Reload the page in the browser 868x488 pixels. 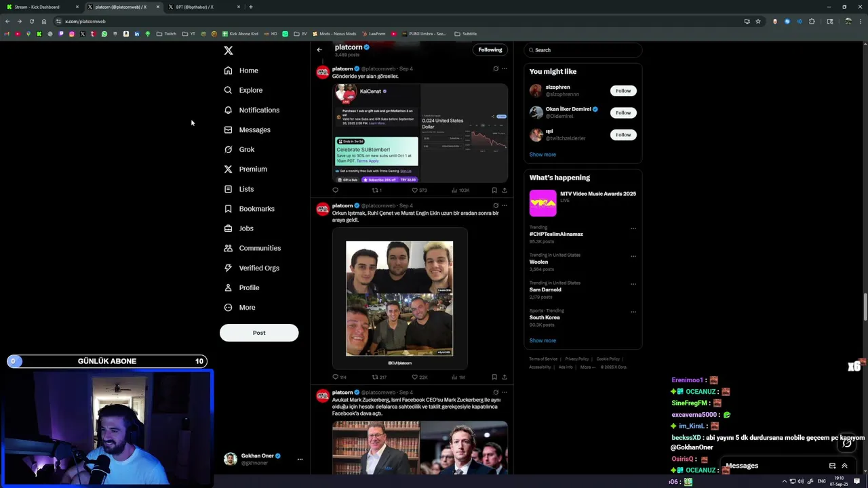(x=31, y=21)
